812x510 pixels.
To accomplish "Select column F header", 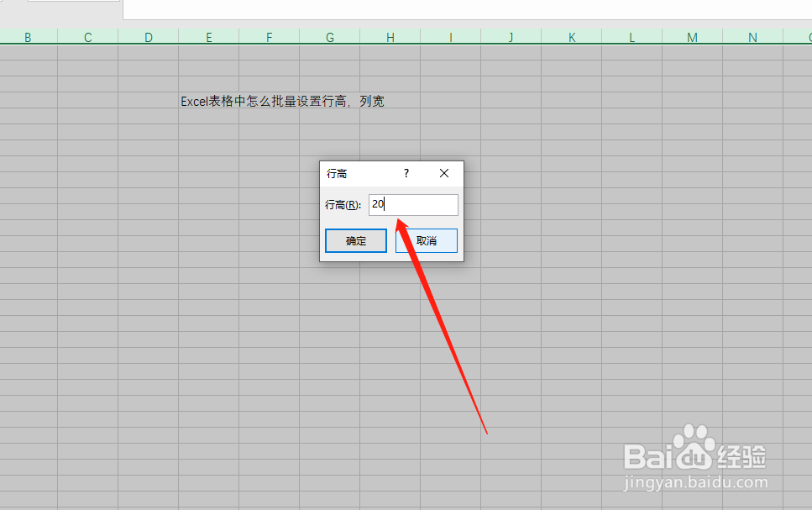I will (270, 37).
